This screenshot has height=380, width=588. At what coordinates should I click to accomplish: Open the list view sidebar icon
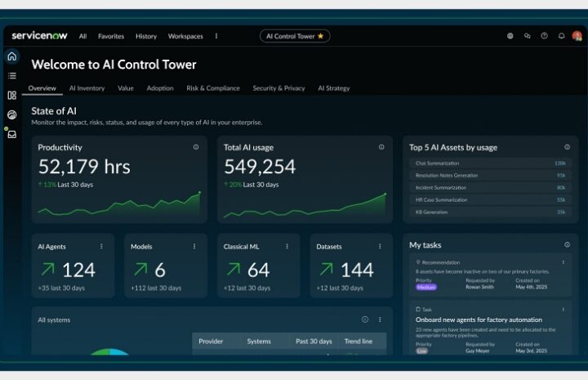(x=12, y=76)
